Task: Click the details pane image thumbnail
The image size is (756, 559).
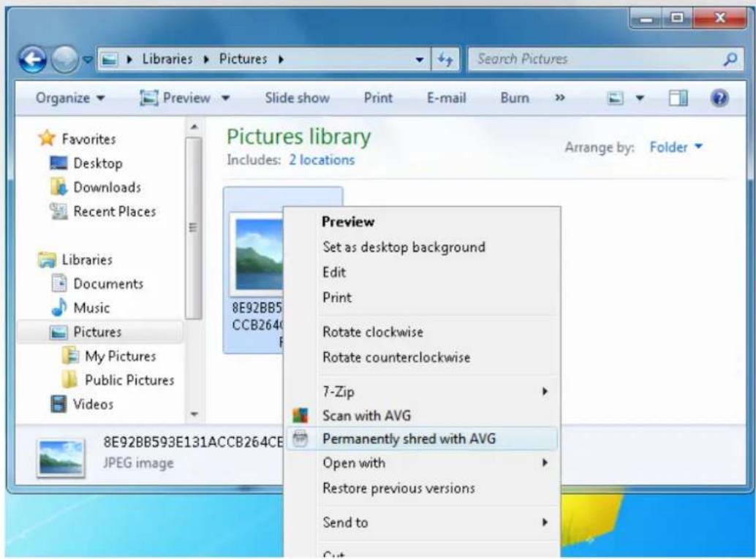Action: point(61,457)
